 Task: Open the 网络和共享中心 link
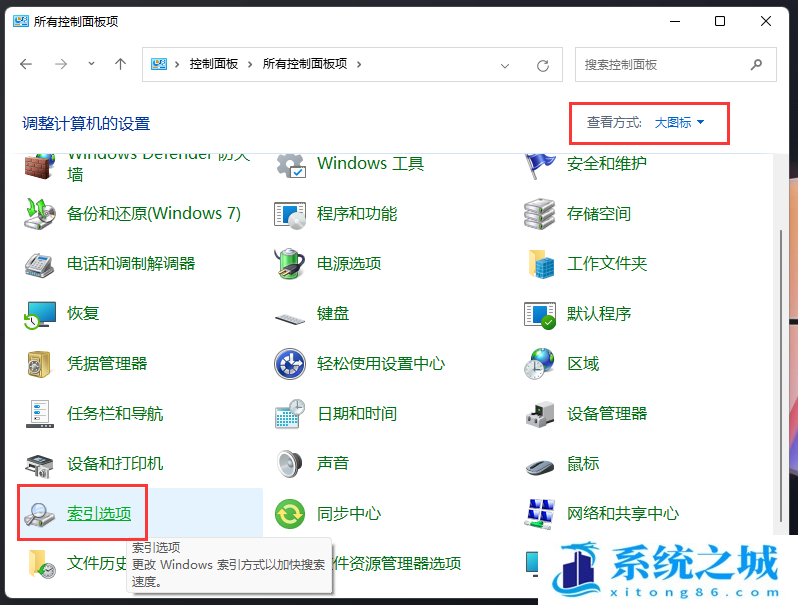(x=622, y=514)
